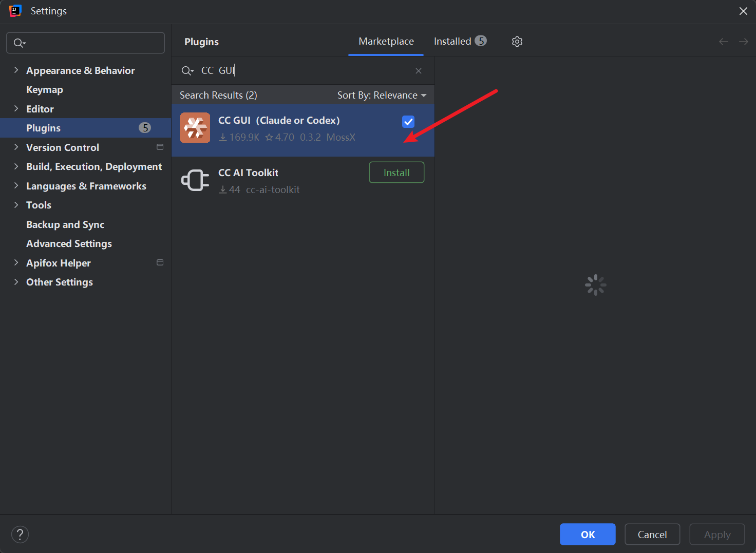Confirm settings with the OK button

pos(588,535)
